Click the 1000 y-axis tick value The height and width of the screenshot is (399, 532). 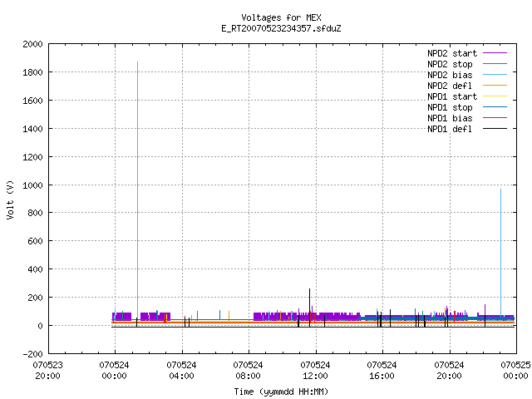[x=33, y=185]
